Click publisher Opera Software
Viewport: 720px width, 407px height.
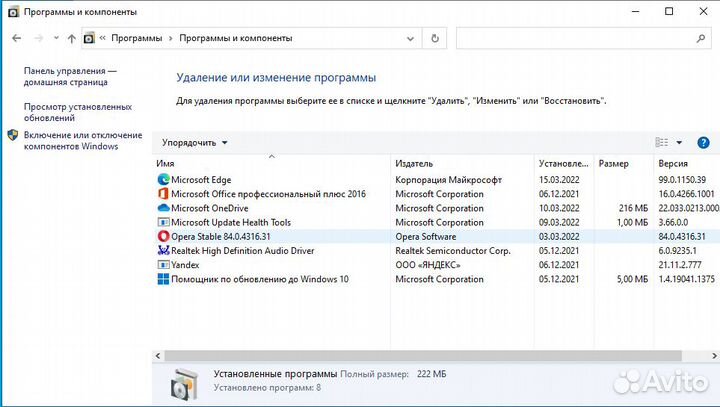[426, 237]
